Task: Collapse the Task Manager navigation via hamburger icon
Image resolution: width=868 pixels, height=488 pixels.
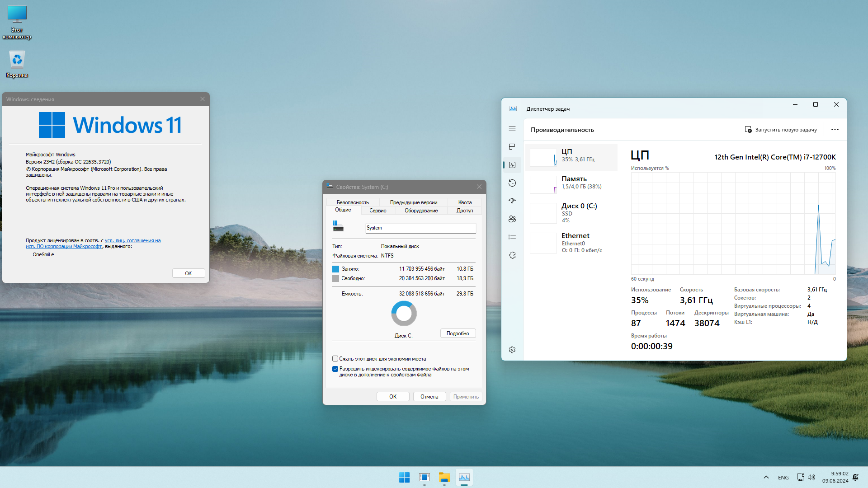Action: click(512, 129)
